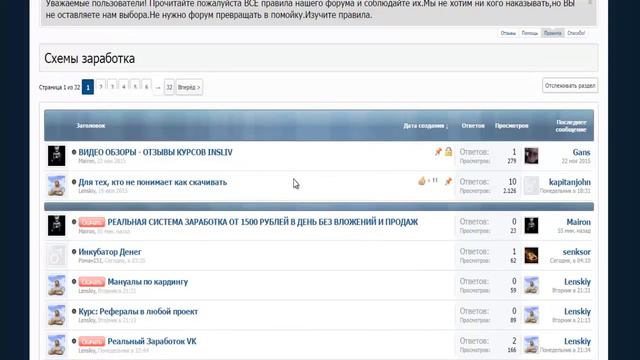Click status dot beside Курс: Рефералы thread
Image resolution: width=640 pixels, height=360 pixels.
74,311
